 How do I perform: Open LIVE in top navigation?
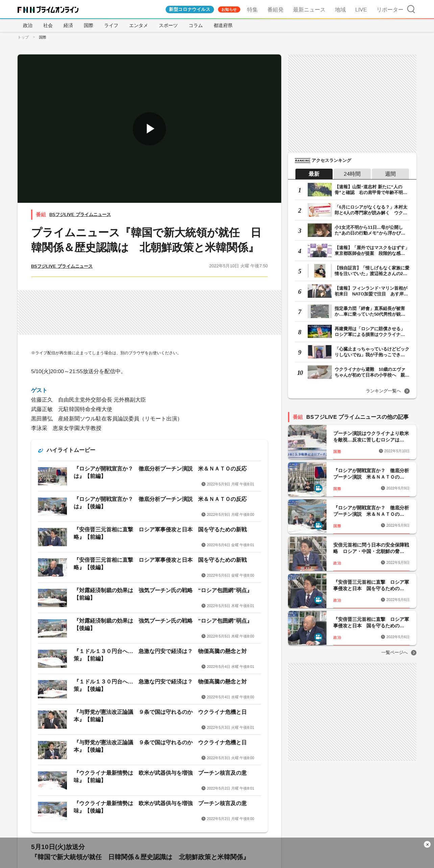pyautogui.click(x=361, y=9)
